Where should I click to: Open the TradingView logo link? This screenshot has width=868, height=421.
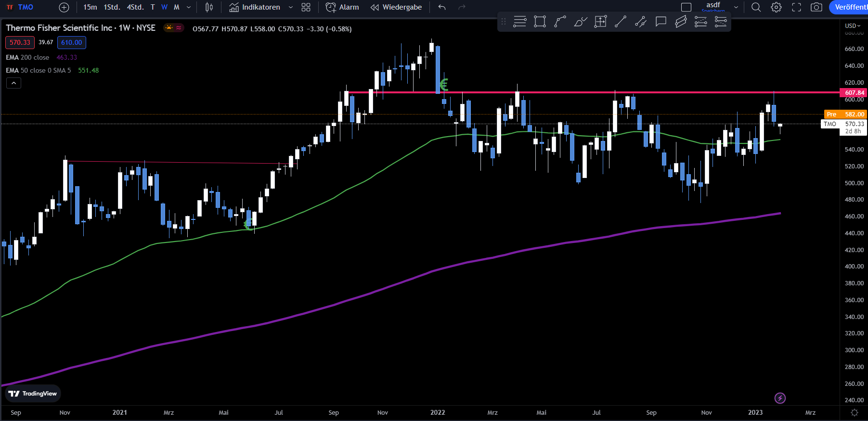[x=33, y=394]
